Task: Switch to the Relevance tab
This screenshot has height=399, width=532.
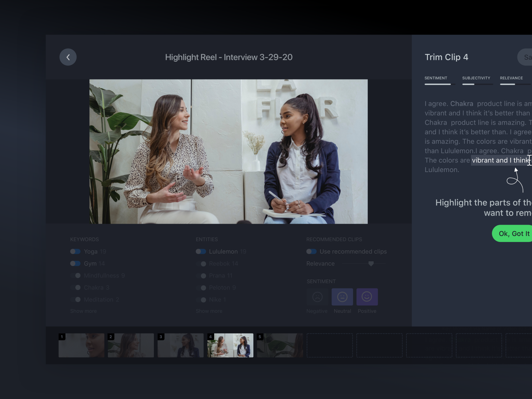Action: [512, 78]
